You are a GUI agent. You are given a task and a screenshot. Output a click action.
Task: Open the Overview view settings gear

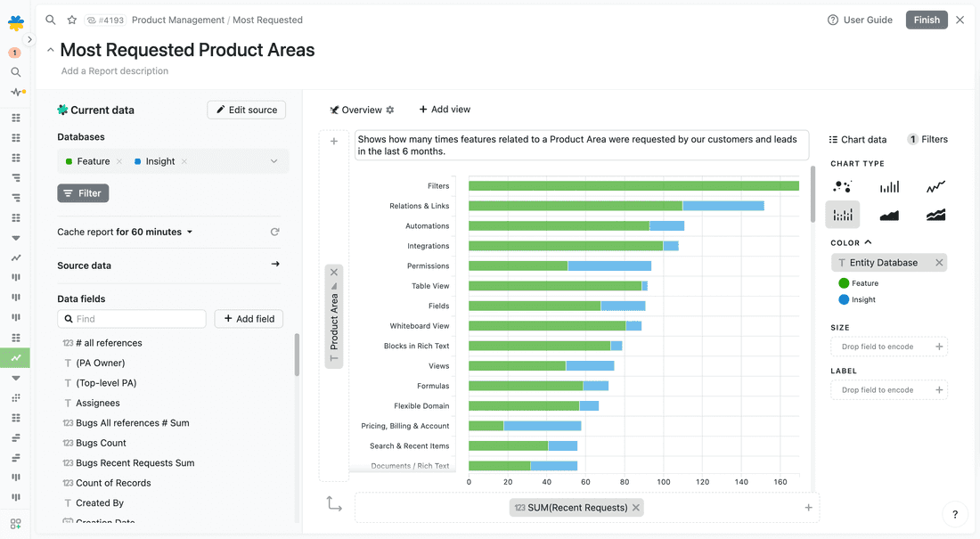click(x=389, y=109)
